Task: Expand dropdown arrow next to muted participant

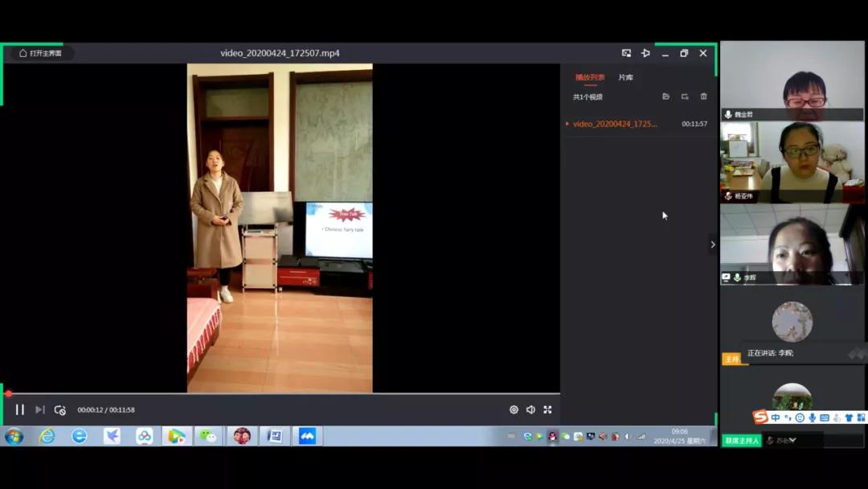Action: coord(793,440)
